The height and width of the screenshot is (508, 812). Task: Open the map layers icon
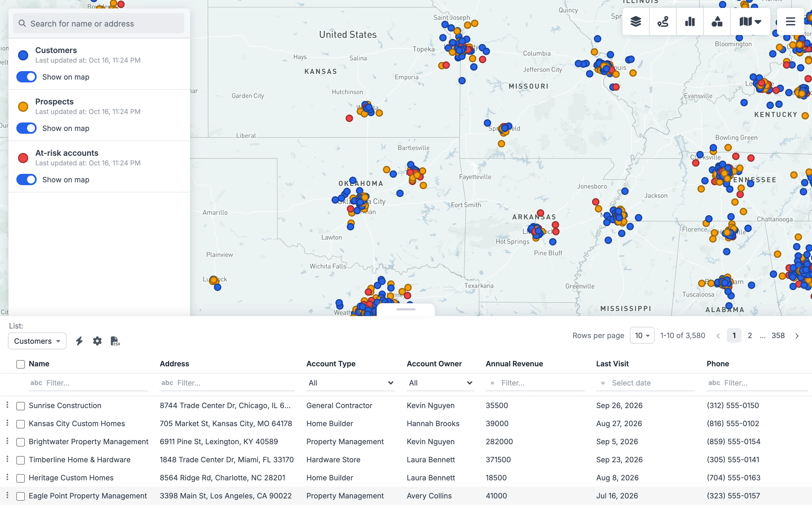(636, 22)
